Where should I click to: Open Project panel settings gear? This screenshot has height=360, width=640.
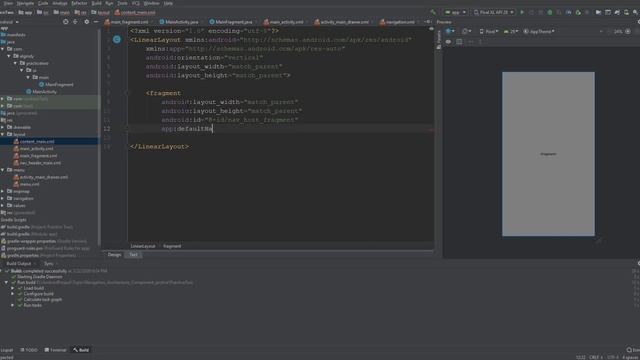coord(87,22)
